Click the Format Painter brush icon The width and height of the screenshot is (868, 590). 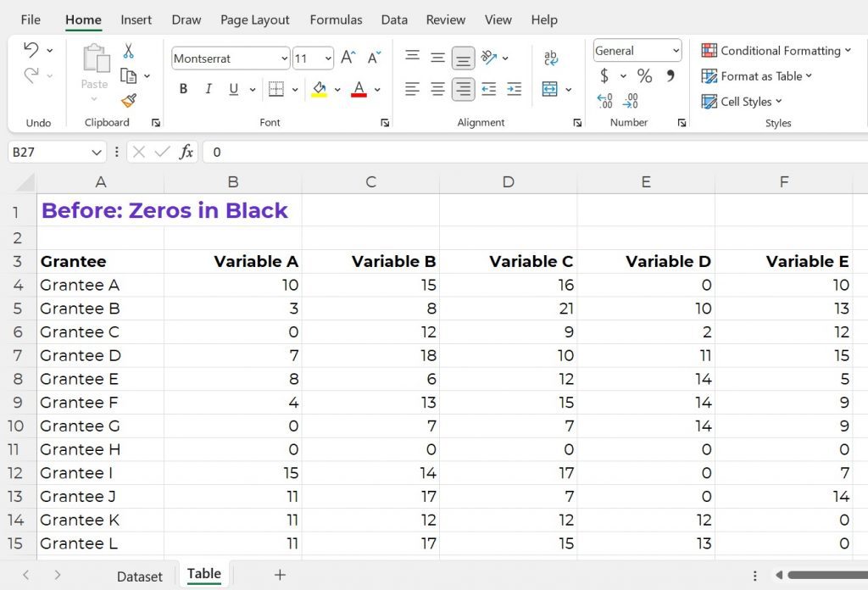point(129,100)
